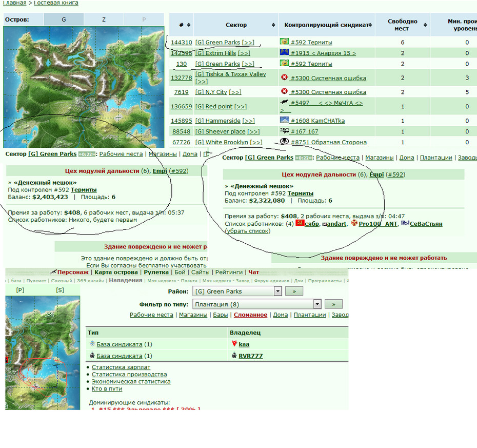Click the убрать список link
This screenshot has width=477, height=448.
point(247,231)
